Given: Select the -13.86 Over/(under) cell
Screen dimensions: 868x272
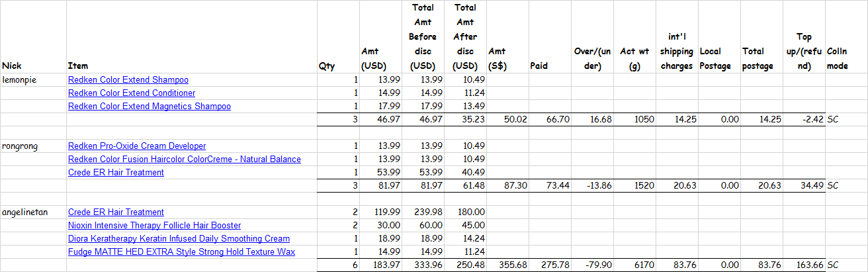Looking at the screenshot, I should (x=593, y=186).
